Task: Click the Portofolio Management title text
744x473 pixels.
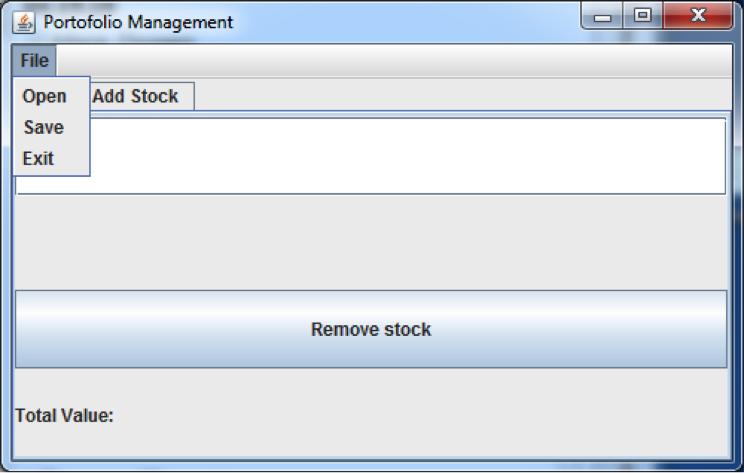Action: (x=138, y=21)
